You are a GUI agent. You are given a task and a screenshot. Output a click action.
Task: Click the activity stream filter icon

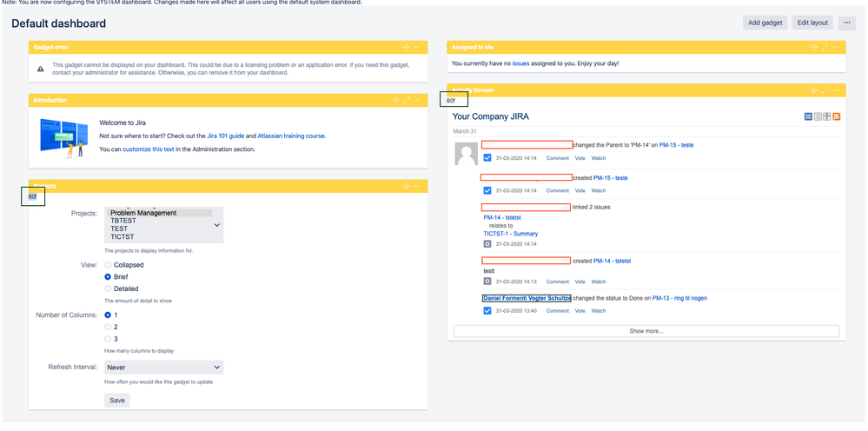827,116
